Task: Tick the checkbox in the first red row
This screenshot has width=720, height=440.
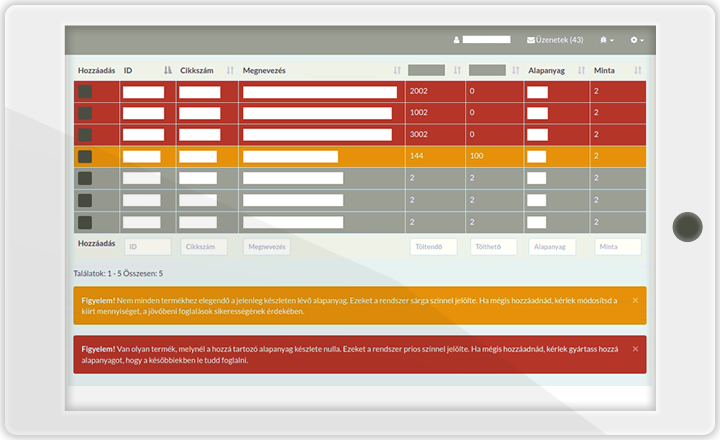Action: (85, 91)
